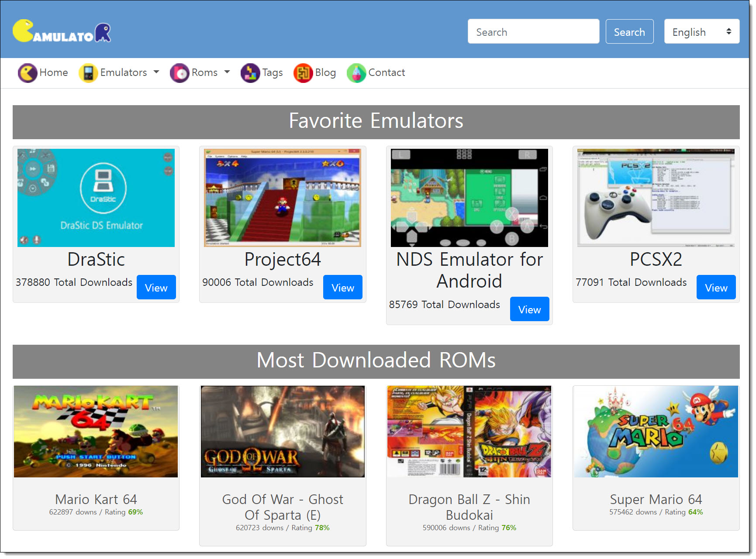Click the Mario Kart 64 title
The height and width of the screenshot is (559, 756).
[96, 499]
